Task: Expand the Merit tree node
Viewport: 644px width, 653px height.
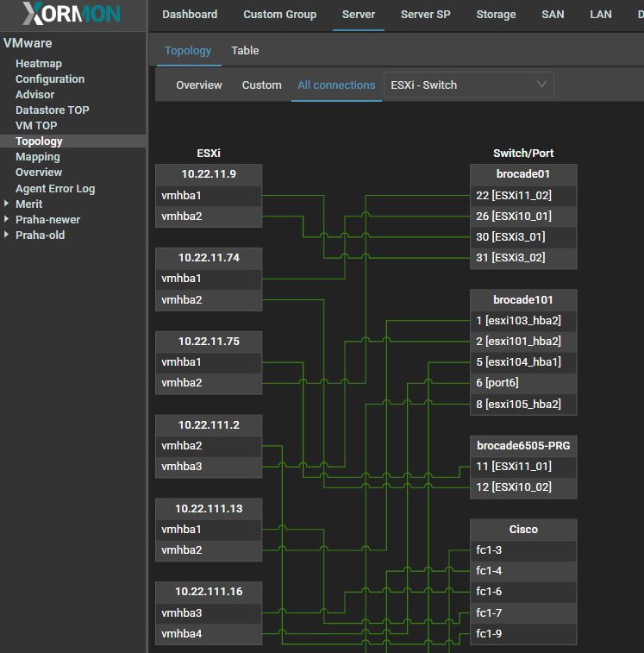Action: pos(7,204)
